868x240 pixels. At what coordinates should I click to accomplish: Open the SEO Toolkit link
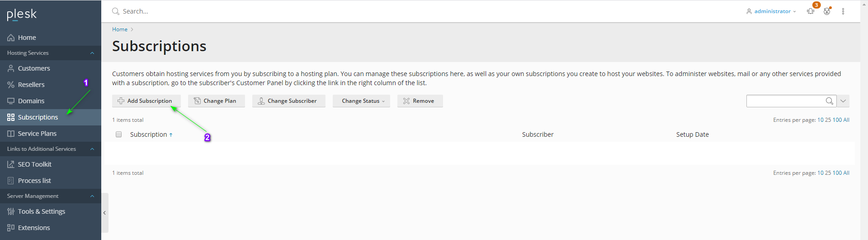tap(51, 164)
